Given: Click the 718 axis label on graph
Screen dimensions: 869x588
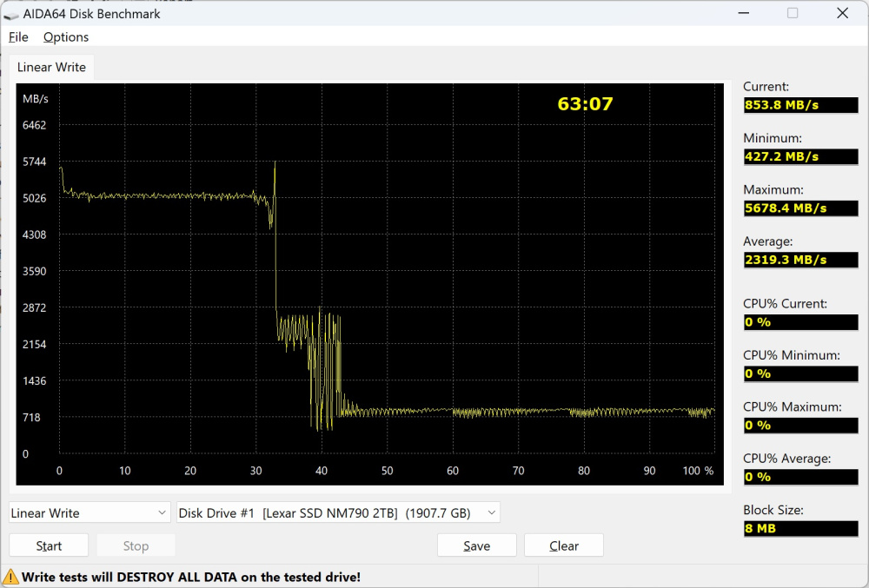Looking at the screenshot, I should click(x=31, y=418).
